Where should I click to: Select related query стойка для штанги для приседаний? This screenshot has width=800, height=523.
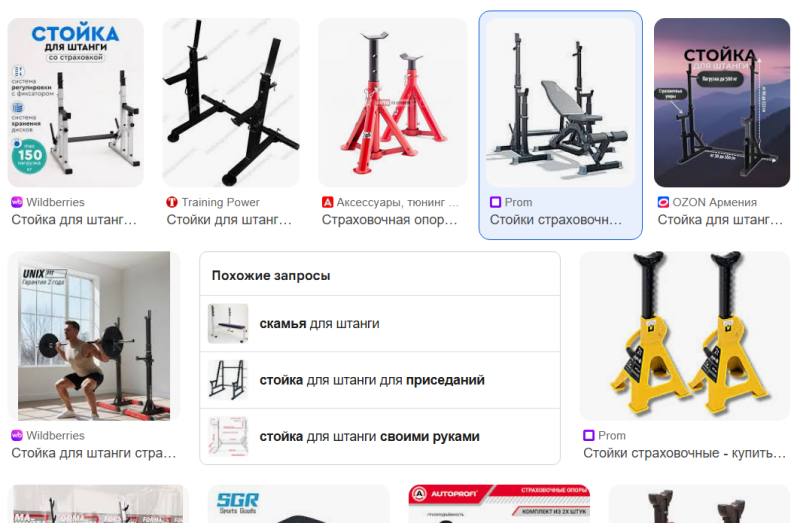[380, 380]
